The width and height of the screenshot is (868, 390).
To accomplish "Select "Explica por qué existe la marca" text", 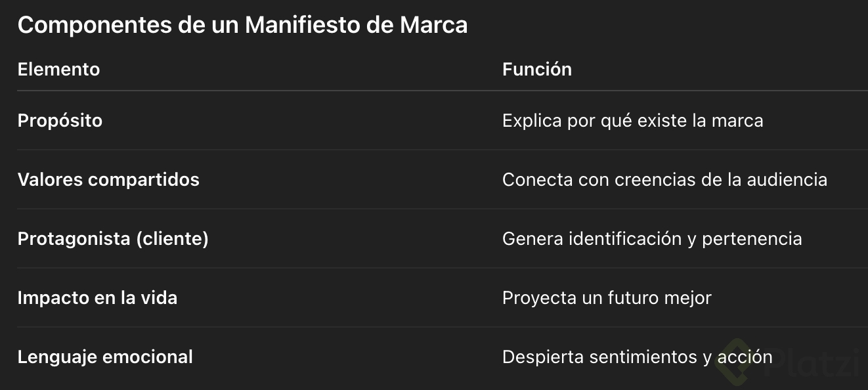I will pyautogui.click(x=632, y=121).
